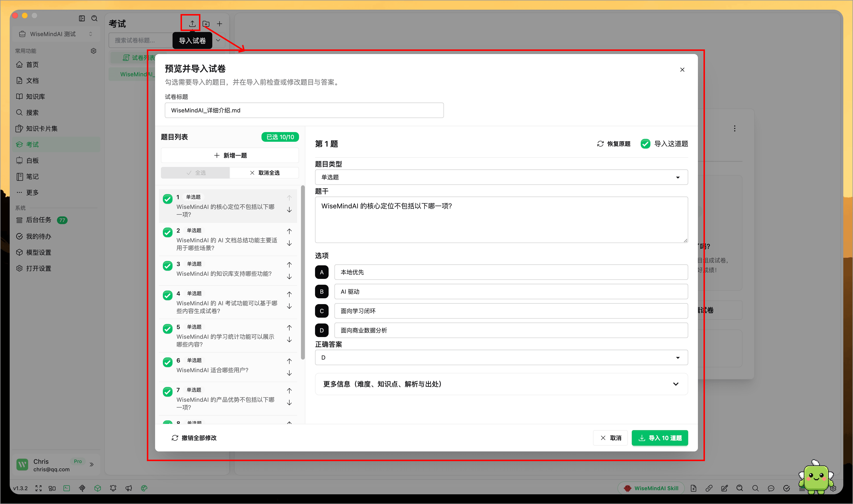853x504 pixels.
Task: Go to 知识库 in the sidebar
Action: [x=56, y=96]
